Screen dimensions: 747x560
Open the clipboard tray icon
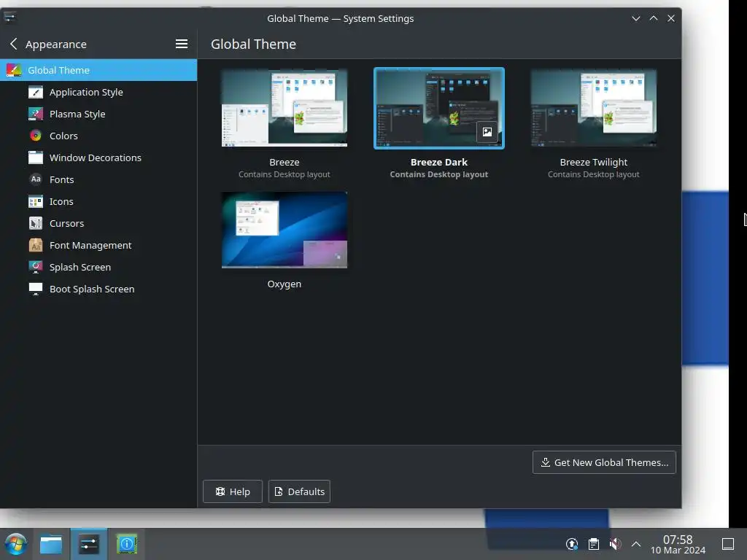[594, 544]
